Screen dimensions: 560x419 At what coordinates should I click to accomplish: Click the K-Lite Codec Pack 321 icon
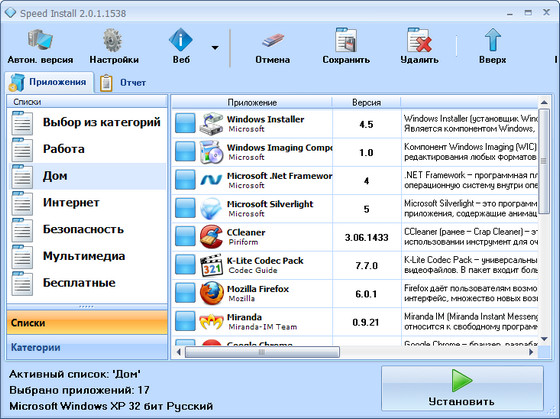(211, 265)
